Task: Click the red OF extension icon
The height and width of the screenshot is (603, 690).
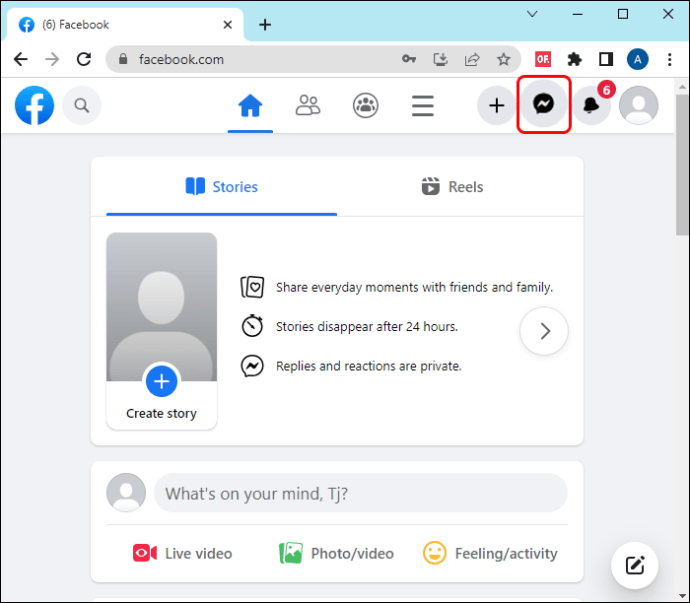Action: [543, 59]
